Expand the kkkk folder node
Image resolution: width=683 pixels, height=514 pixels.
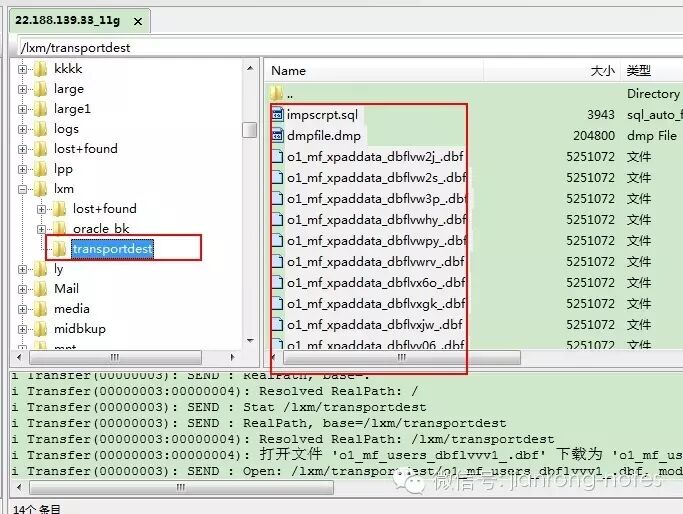tap(22, 69)
